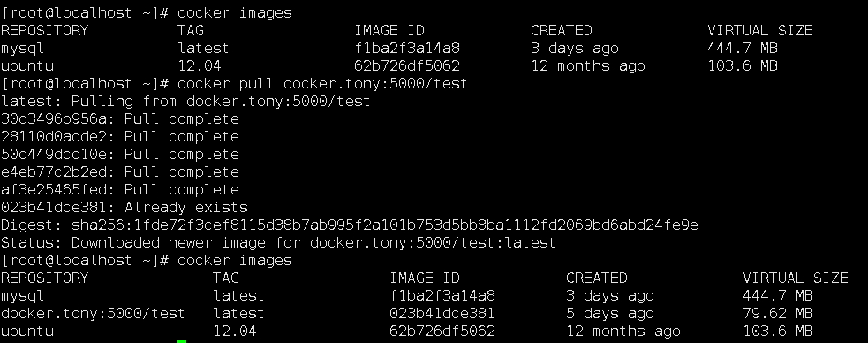Click image ID 023b41dce381 in bottom table
The height and width of the screenshot is (343, 868).
442,314
